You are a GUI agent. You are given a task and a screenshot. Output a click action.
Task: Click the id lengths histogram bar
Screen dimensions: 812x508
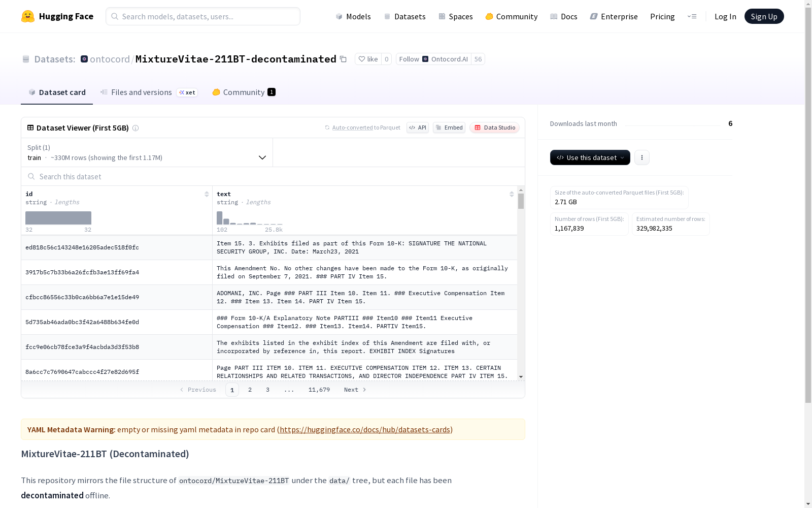58,218
